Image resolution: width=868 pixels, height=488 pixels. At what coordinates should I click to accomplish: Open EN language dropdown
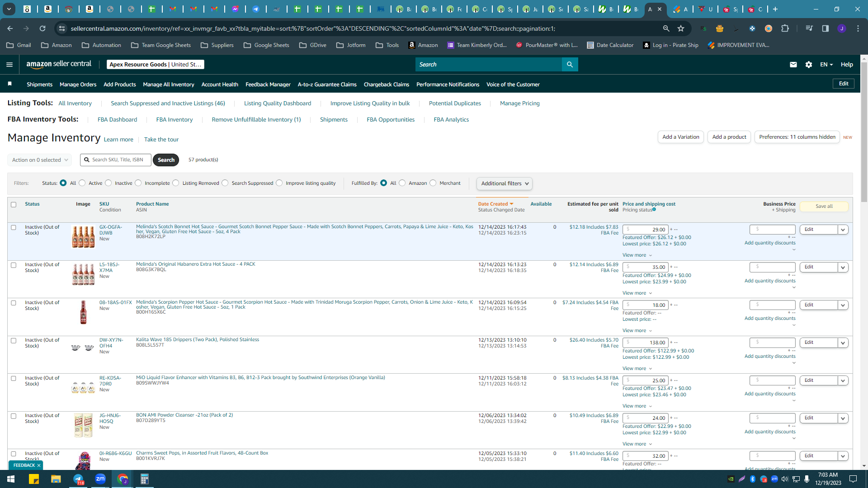click(826, 65)
